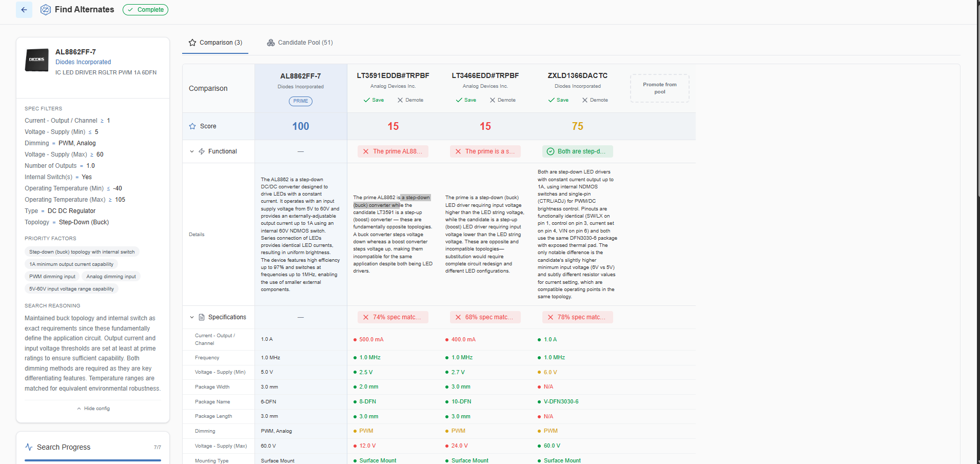
Task: Click 'Internal Switch(s) = Yes' spec filter
Action: coord(58,177)
